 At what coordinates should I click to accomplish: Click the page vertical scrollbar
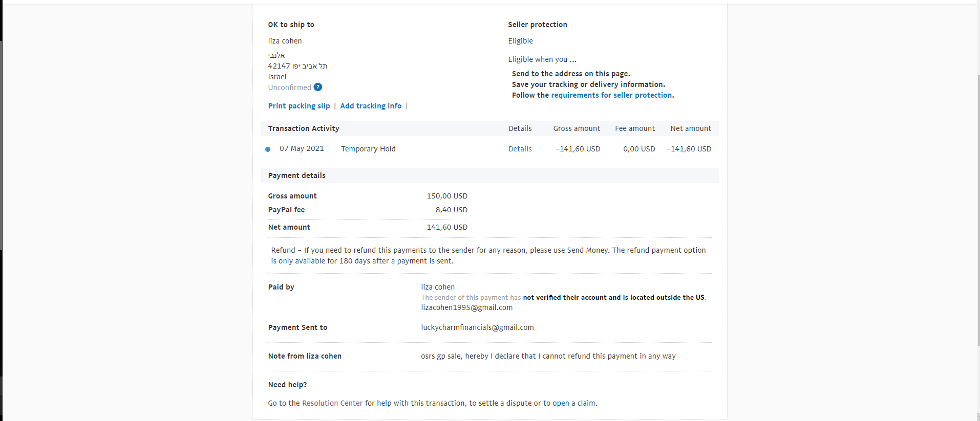pos(978,210)
